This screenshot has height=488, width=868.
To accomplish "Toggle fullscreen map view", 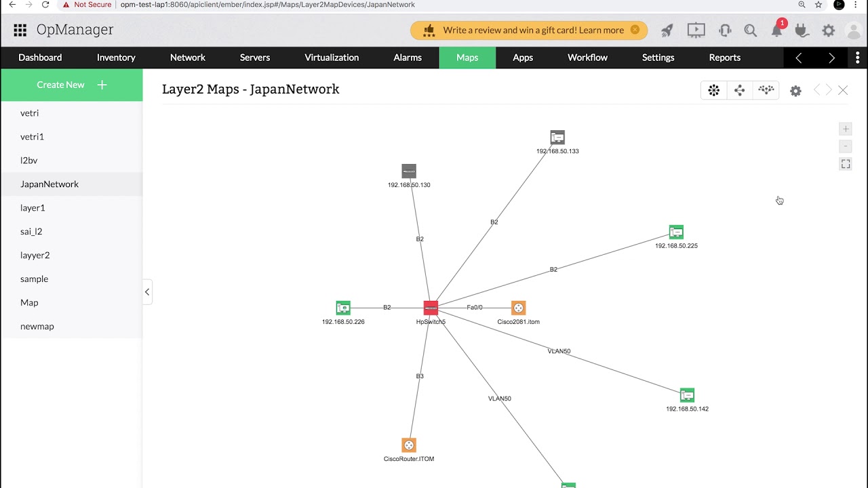I will pos(846,164).
